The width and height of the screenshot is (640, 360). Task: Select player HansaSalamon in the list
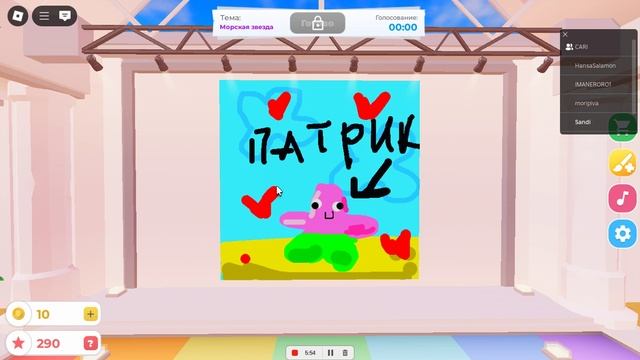point(597,66)
